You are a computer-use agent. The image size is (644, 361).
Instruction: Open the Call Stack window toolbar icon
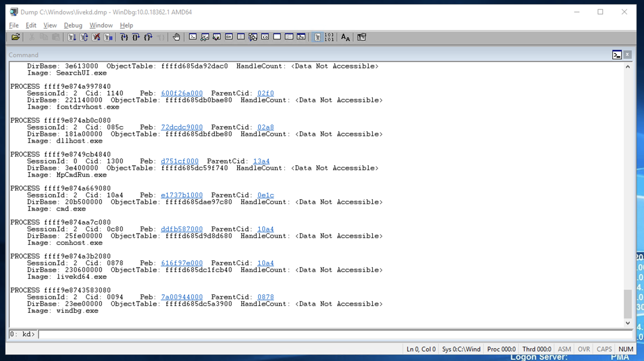coord(253,37)
